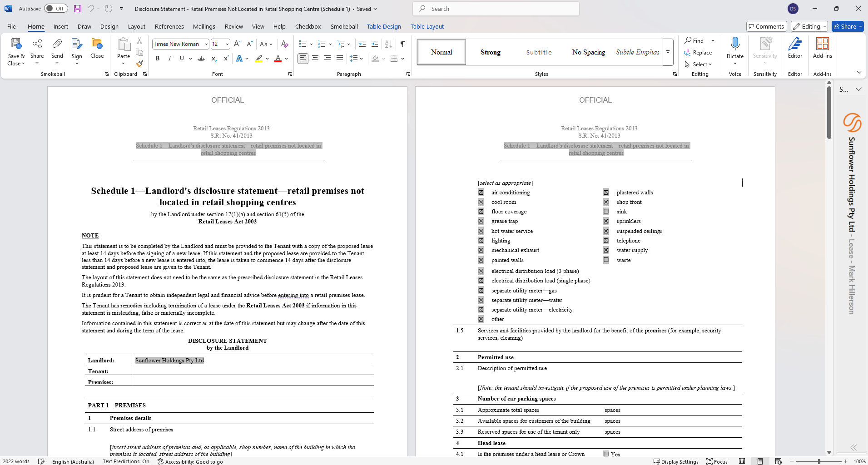Click the Send paperclip icon
Viewport: 868px width, 465px height.
click(57, 44)
